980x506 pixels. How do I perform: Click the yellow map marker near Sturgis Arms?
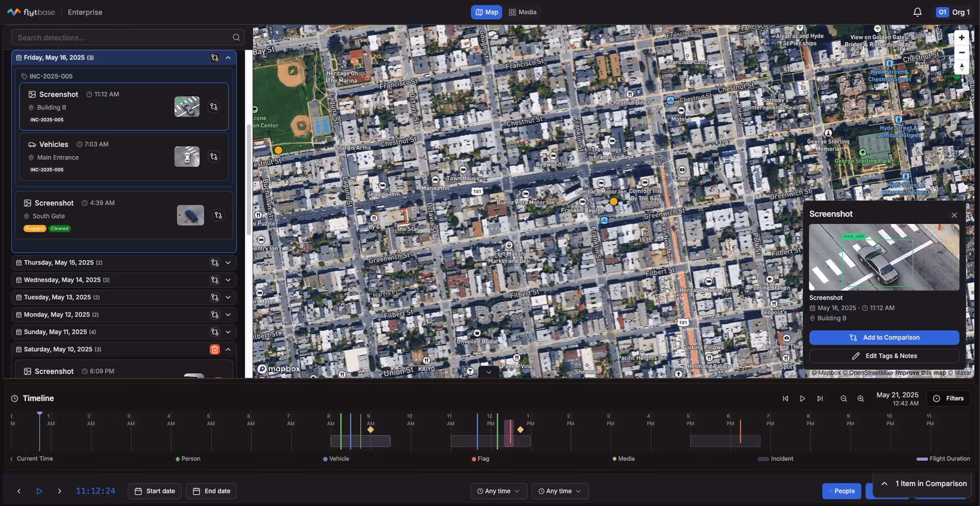click(x=278, y=150)
